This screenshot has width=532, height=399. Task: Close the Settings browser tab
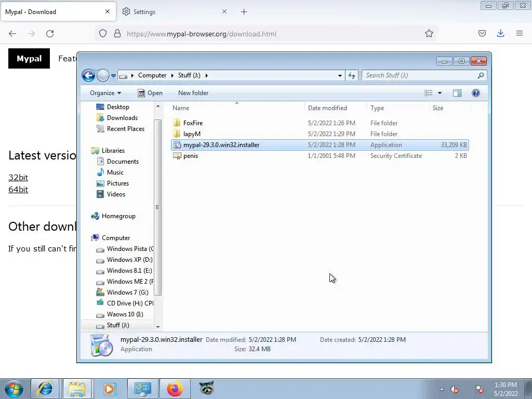pyautogui.click(x=224, y=11)
